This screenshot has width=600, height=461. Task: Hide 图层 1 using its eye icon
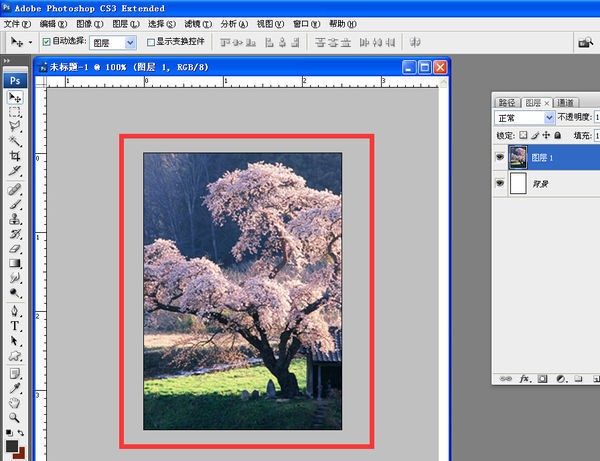pos(500,157)
